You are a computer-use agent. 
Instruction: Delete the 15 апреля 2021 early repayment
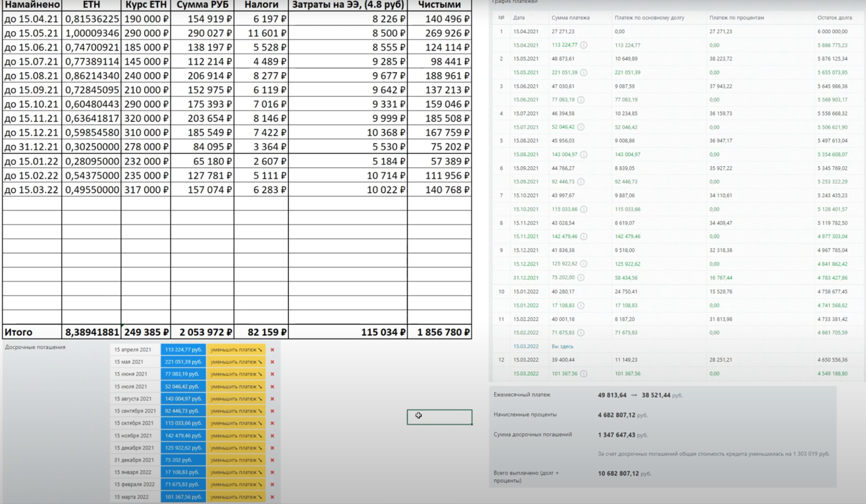(272, 349)
